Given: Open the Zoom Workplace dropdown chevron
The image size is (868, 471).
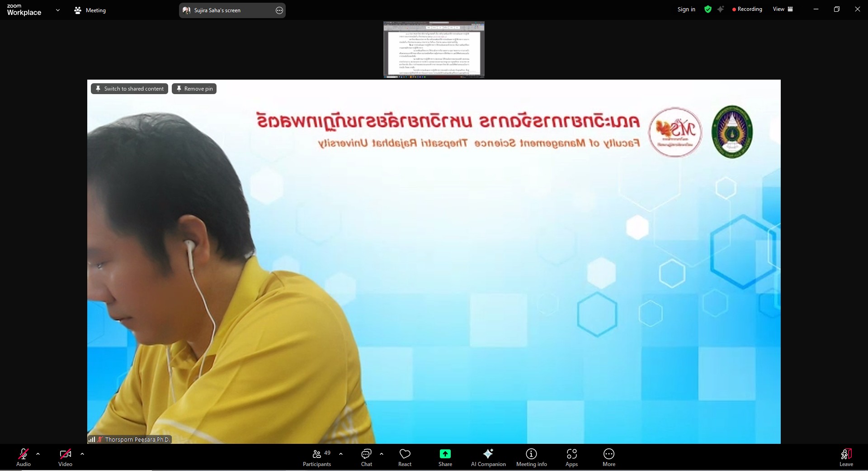Looking at the screenshot, I should tap(57, 10).
